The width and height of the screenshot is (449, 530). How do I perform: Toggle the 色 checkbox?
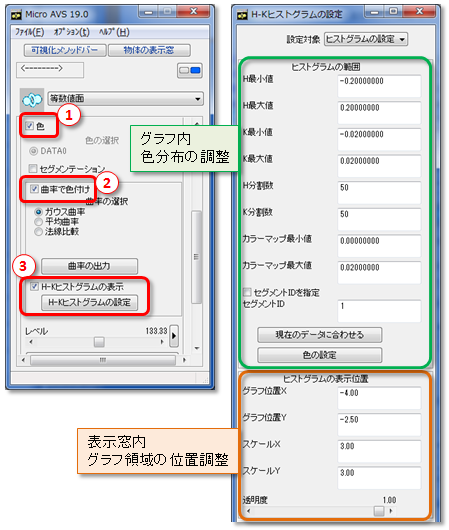point(30,126)
